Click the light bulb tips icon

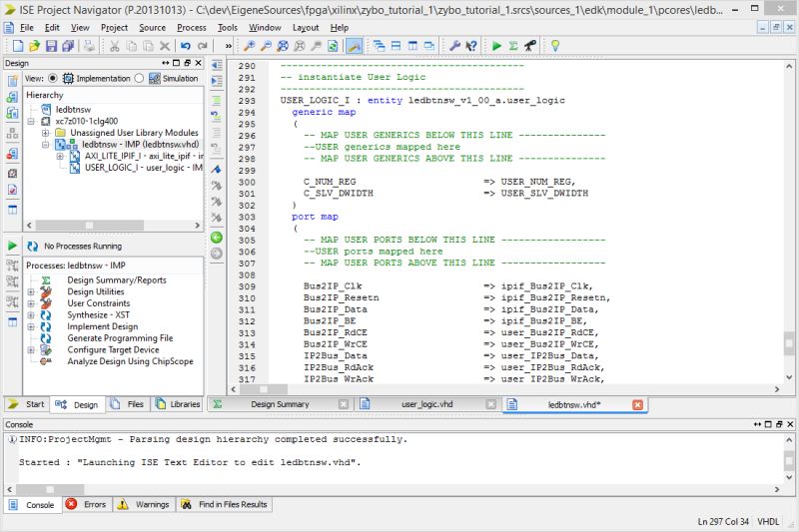(555, 46)
